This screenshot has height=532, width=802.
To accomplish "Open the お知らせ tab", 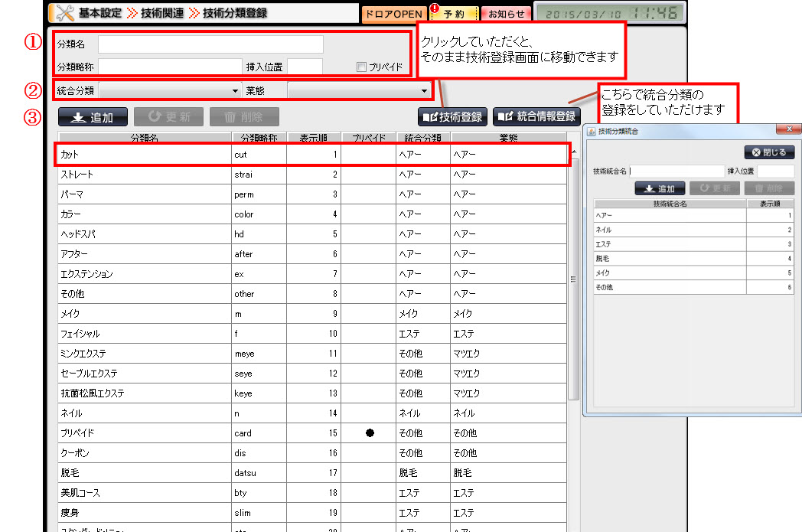I will click(x=507, y=14).
